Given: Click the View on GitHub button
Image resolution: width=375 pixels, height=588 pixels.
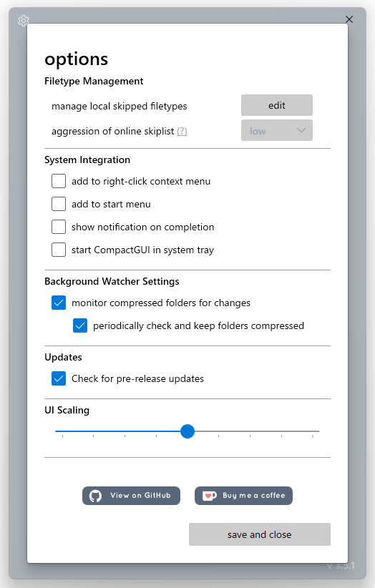Looking at the screenshot, I should pos(131,496).
